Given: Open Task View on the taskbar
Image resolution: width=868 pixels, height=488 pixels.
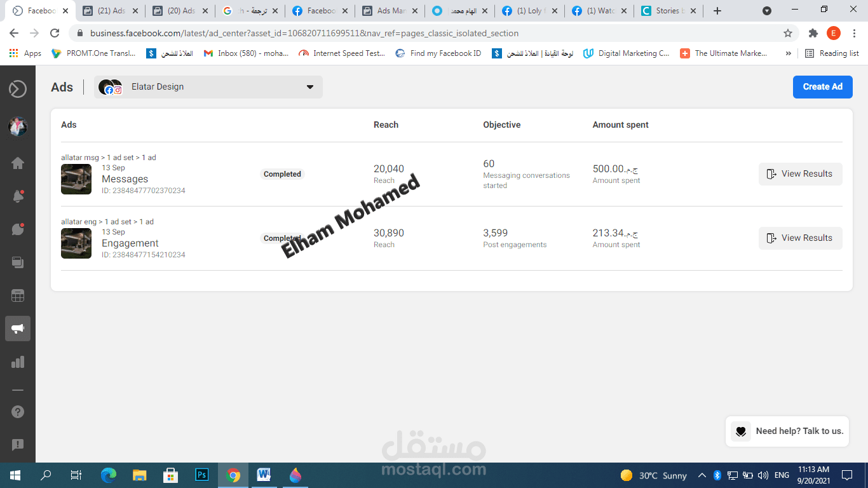Looking at the screenshot, I should point(76,475).
